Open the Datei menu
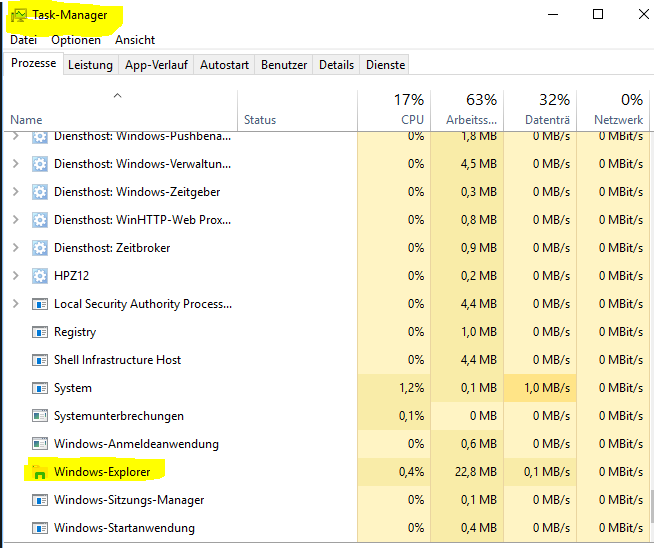Screen dimensions: 654x548 tap(23, 40)
